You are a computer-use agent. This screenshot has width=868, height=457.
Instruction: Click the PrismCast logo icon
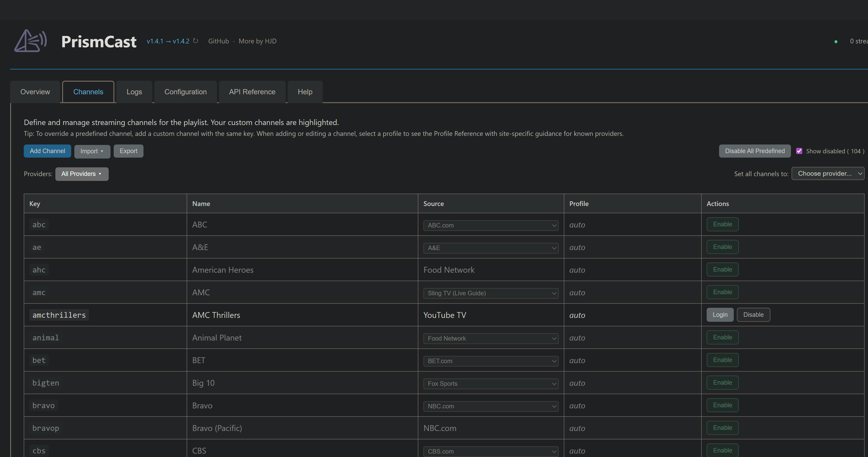30,41
